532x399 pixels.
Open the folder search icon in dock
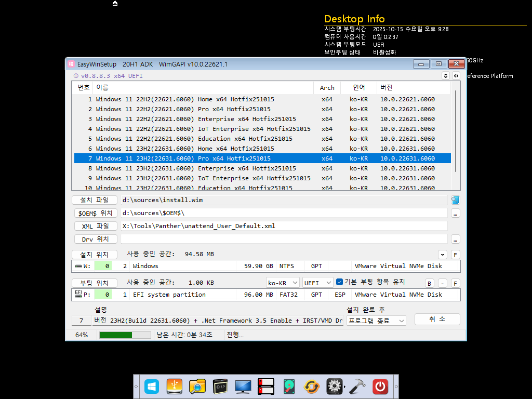click(x=197, y=387)
